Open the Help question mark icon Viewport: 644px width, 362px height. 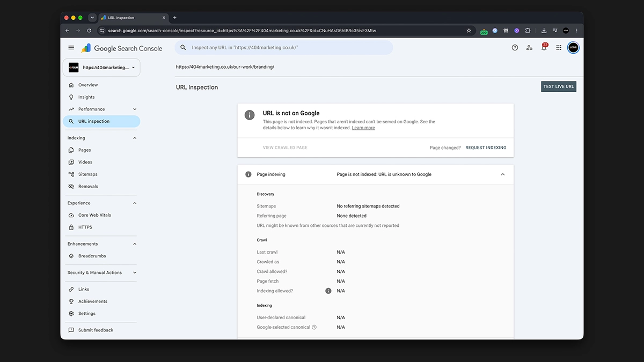pos(515,48)
